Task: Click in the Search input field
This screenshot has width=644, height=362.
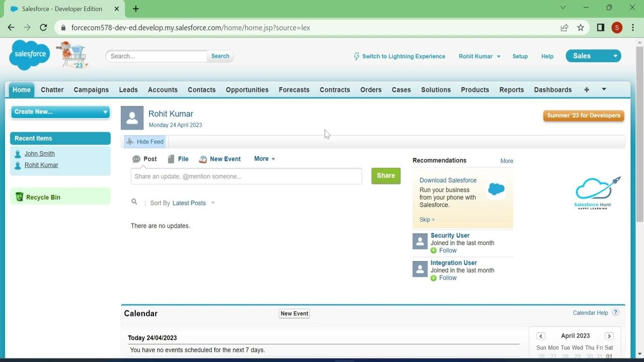Action: [156, 56]
